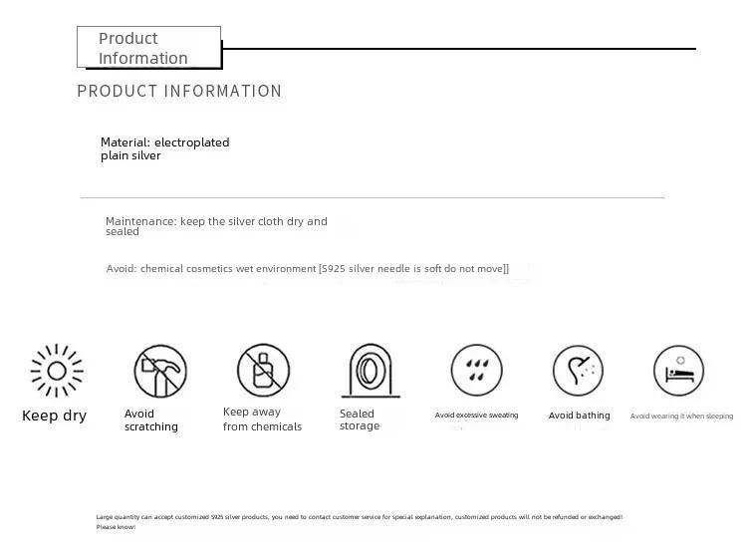This screenshot has width=747, height=560.
Task: Select the shower head bathing icon
Action: (x=578, y=371)
